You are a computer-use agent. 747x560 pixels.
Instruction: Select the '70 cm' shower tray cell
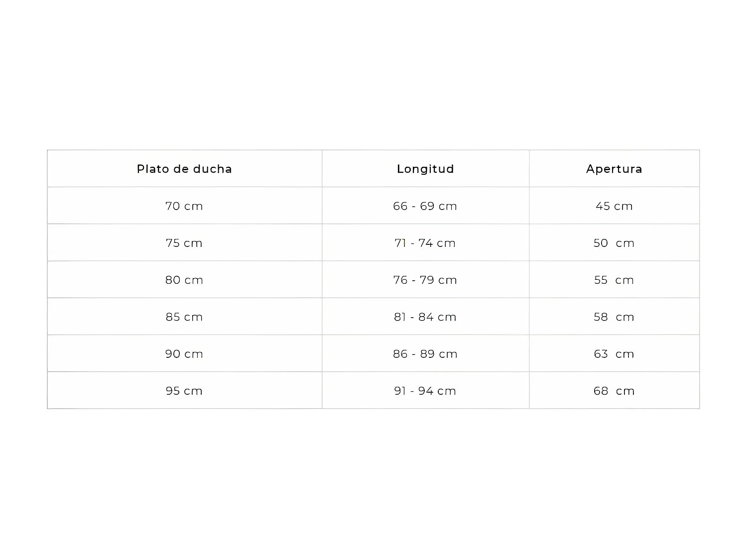[x=184, y=206]
